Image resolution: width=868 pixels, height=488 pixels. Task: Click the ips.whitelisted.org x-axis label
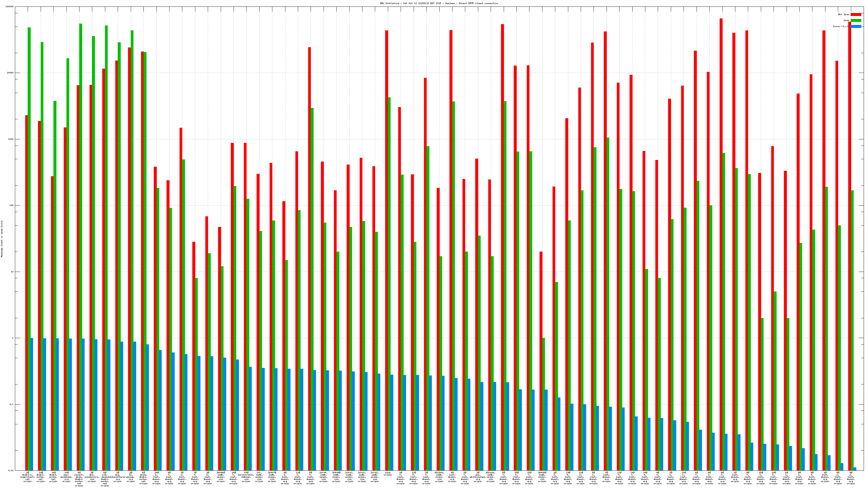(x=478, y=477)
